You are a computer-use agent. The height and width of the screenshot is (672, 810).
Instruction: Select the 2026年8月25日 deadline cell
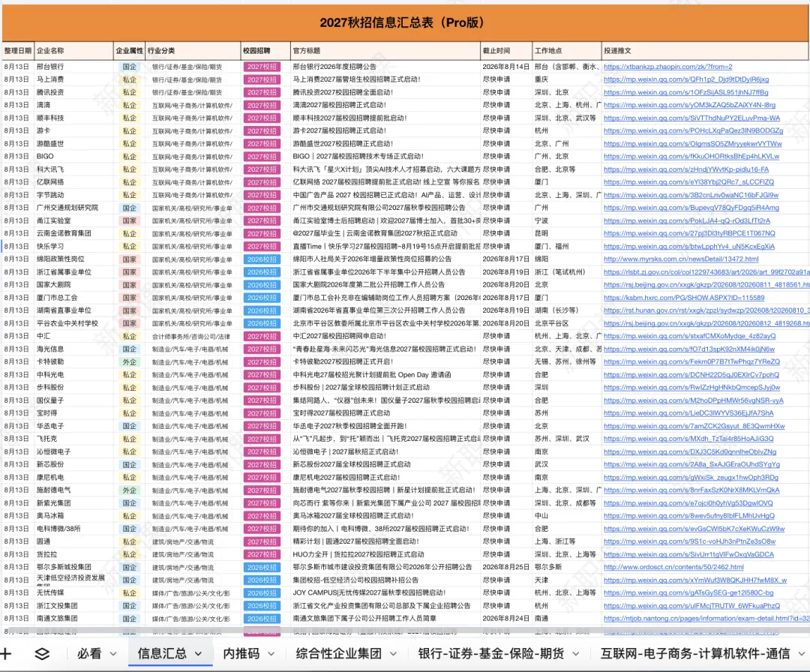pyautogui.click(x=506, y=567)
